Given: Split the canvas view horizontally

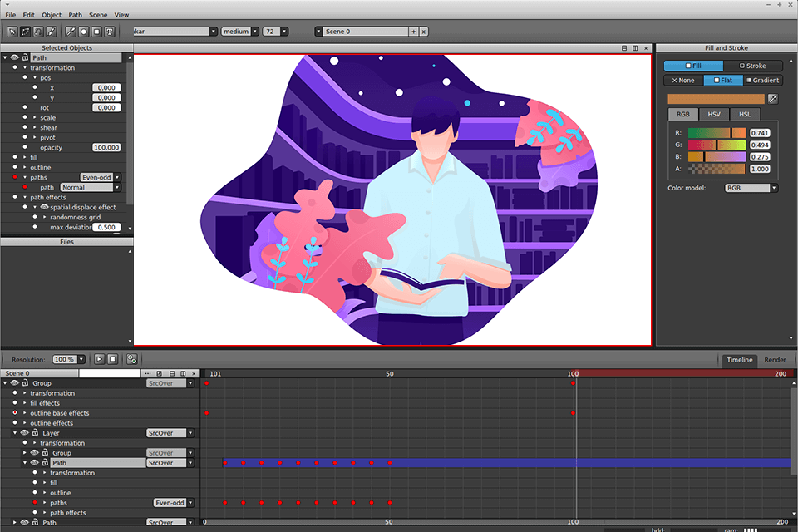Looking at the screenshot, I should click(x=624, y=48).
